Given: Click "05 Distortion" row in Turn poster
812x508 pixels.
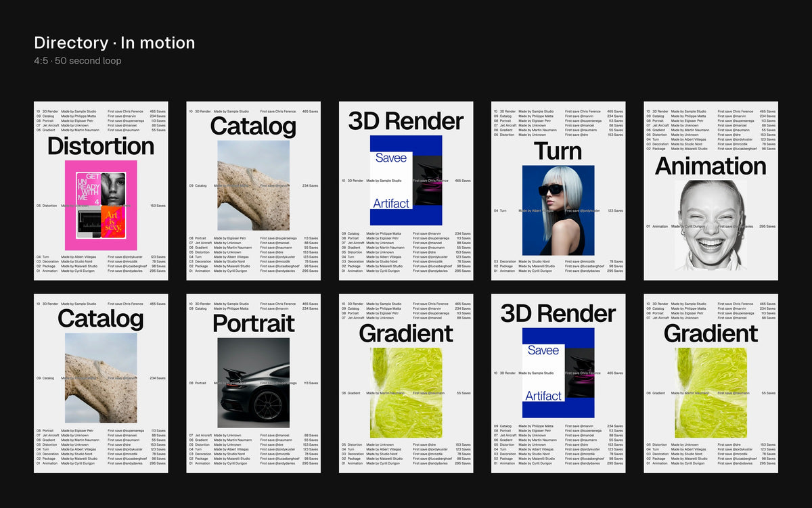Looking at the screenshot, I should 558,135.
